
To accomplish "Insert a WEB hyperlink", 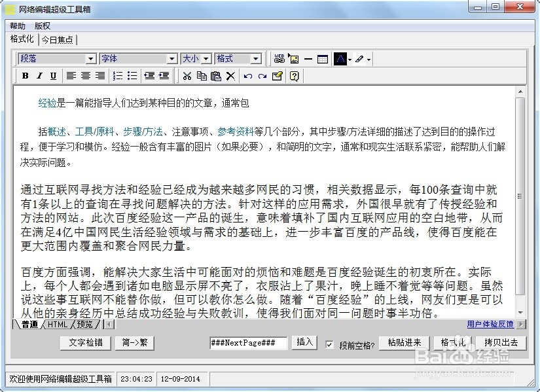I will pyautogui.click(x=279, y=59).
